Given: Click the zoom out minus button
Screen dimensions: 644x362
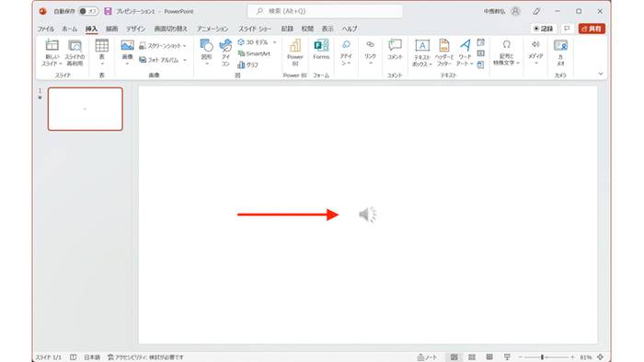Looking at the screenshot, I should (521, 357).
